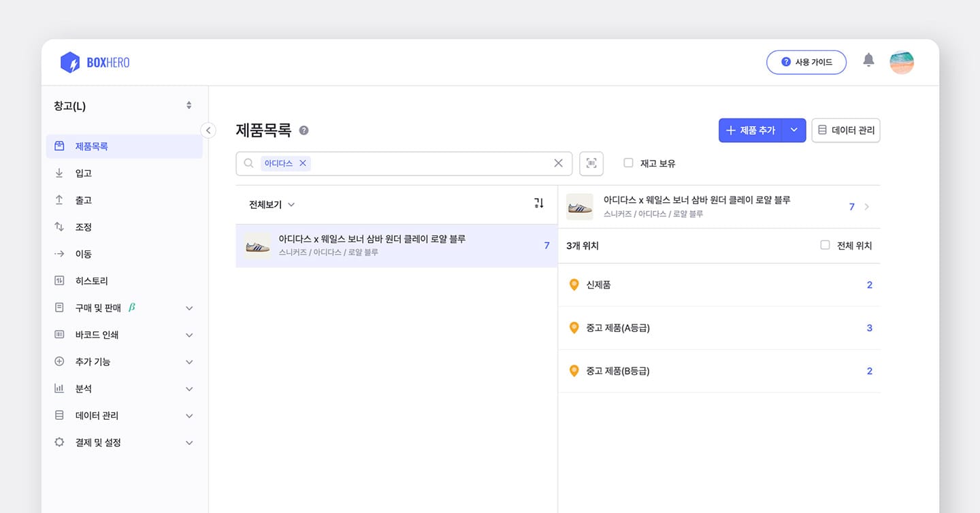Click the sneaker thumbnail in product list
This screenshot has height=513, width=980.
[x=258, y=246]
